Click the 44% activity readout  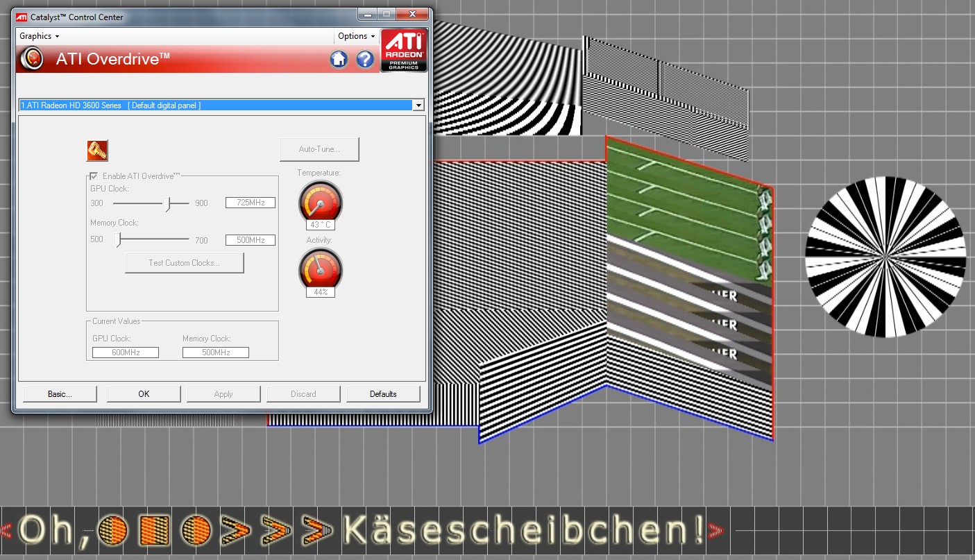coord(321,292)
